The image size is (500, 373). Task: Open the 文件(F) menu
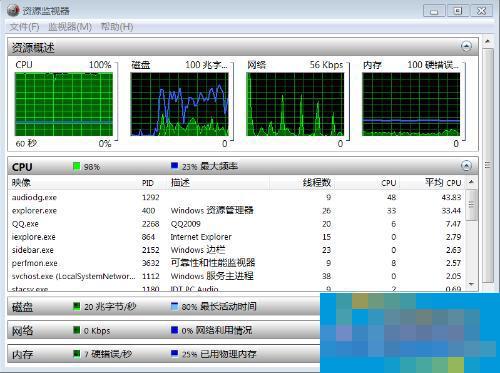(24, 27)
